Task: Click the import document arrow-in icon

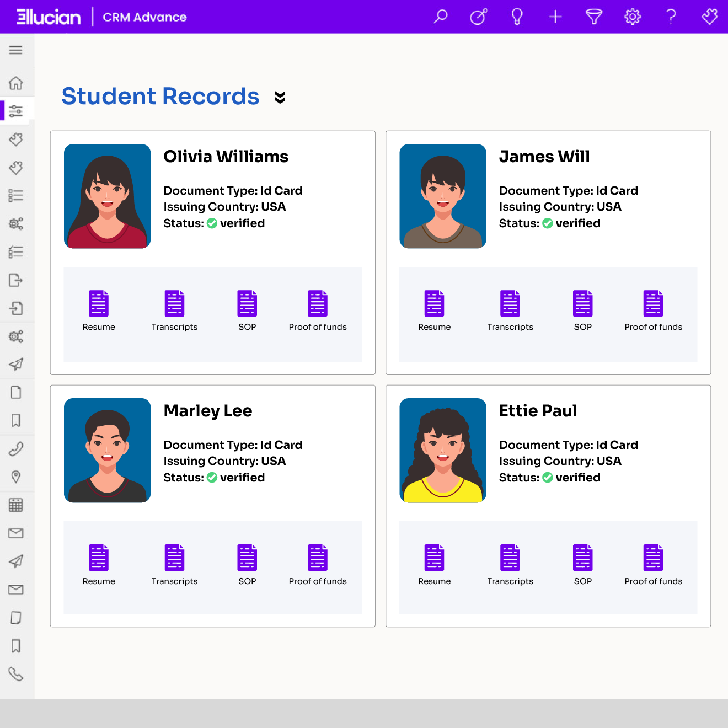Action: [x=16, y=308]
